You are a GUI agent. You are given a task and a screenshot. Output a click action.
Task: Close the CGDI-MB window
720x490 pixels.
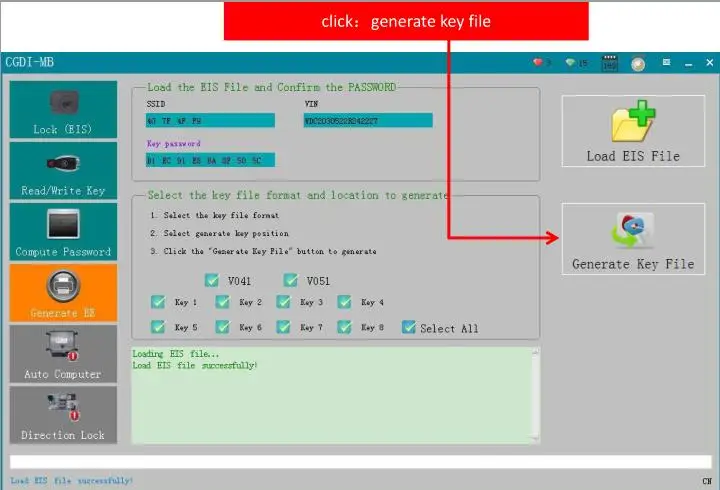709,62
